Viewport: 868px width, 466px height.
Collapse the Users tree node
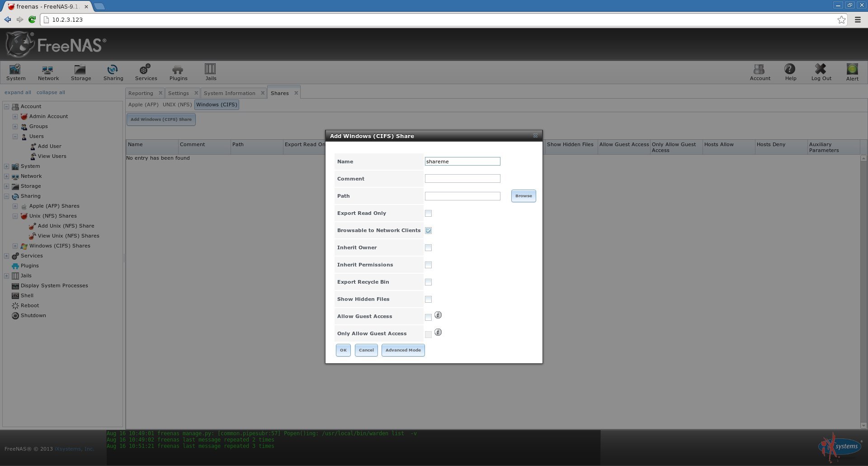[x=15, y=136]
